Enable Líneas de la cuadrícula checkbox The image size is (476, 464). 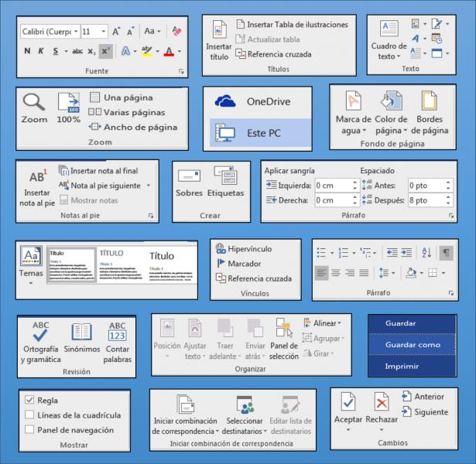click(x=29, y=415)
